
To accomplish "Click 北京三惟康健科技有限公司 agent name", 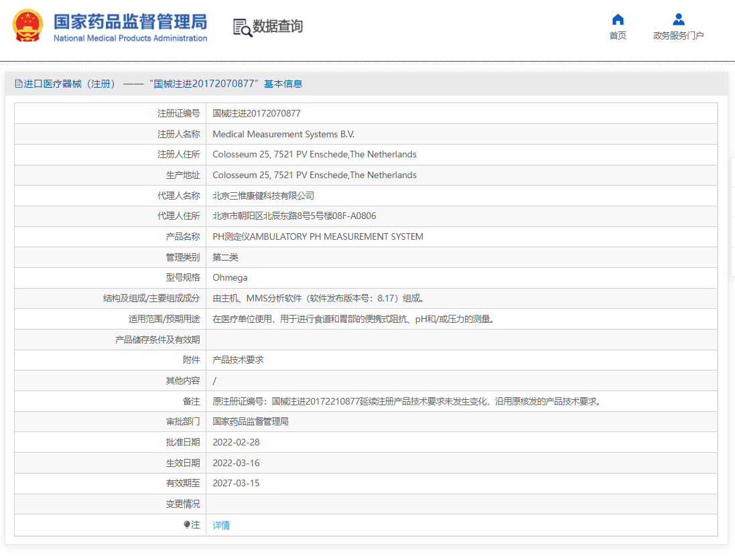I will tap(263, 196).
